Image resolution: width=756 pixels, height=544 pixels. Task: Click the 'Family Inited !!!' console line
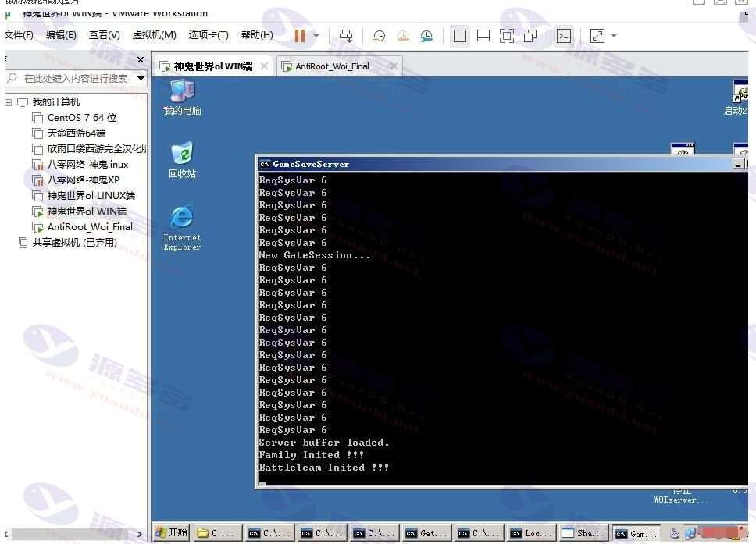tap(311, 455)
